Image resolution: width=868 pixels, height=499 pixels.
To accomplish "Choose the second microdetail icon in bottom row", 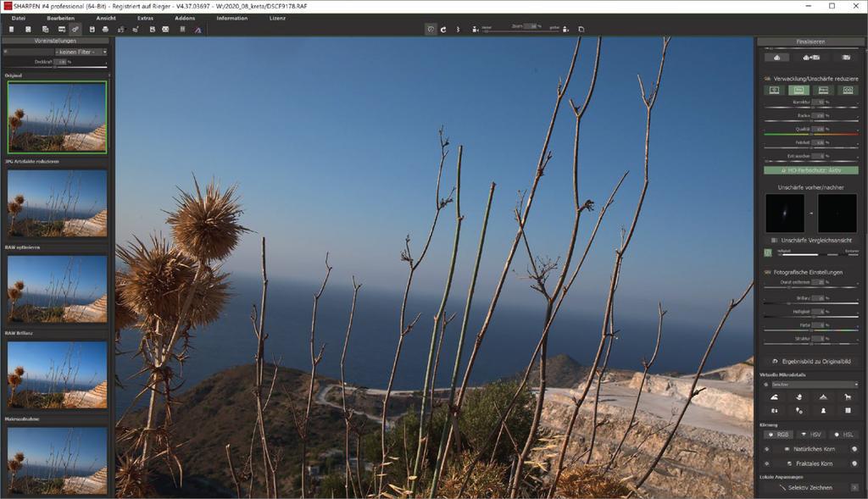I will 798,411.
